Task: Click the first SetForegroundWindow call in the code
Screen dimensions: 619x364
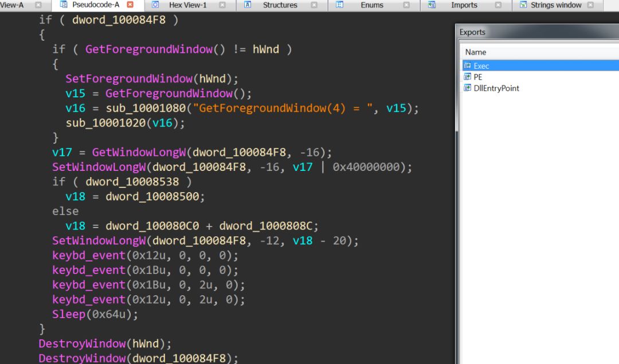Action: pyautogui.click(x=128, y=79)
